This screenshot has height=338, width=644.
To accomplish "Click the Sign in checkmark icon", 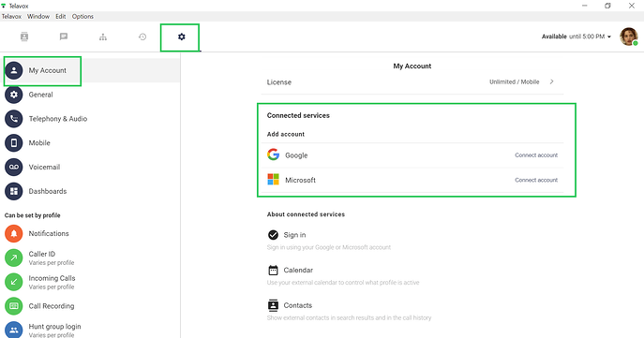I will (x=273, y=235).
